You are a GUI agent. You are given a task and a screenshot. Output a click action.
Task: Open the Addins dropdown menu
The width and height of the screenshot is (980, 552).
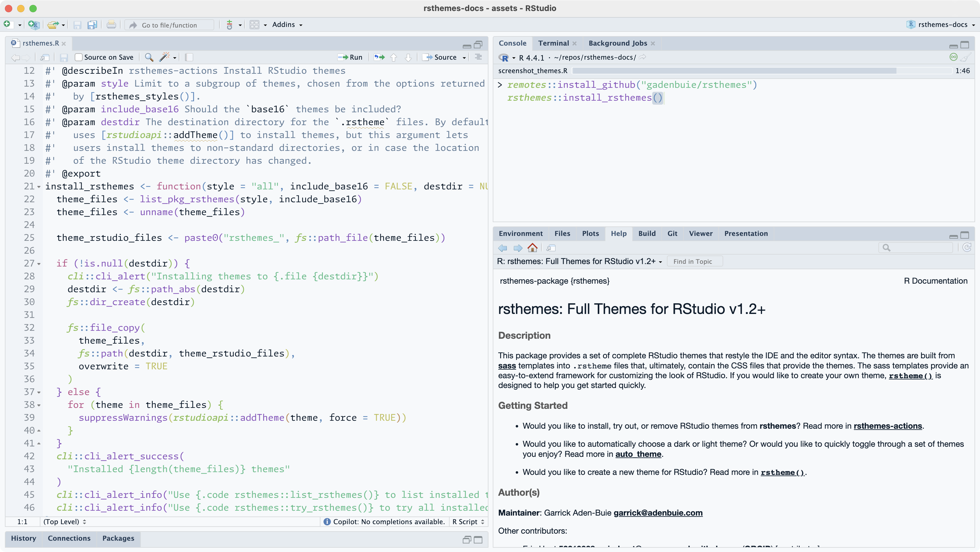(287, 25)
